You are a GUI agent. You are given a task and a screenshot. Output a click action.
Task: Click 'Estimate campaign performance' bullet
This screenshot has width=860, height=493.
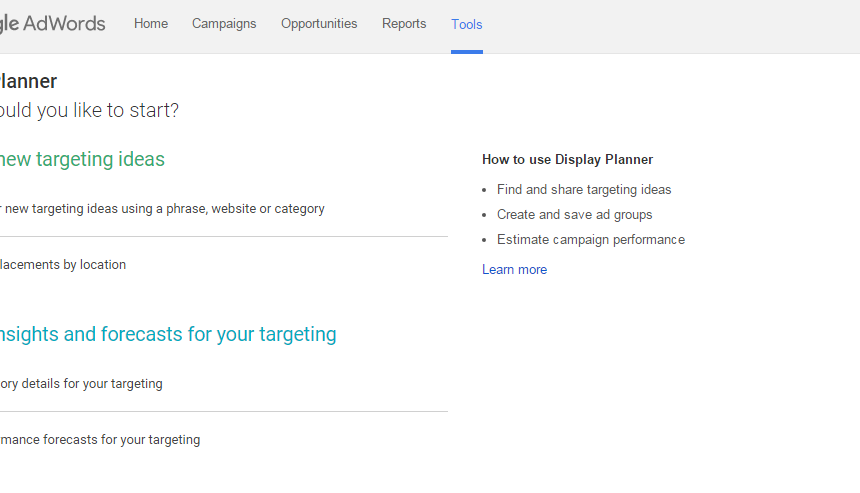pyautogui.click(x=591, y=240)
